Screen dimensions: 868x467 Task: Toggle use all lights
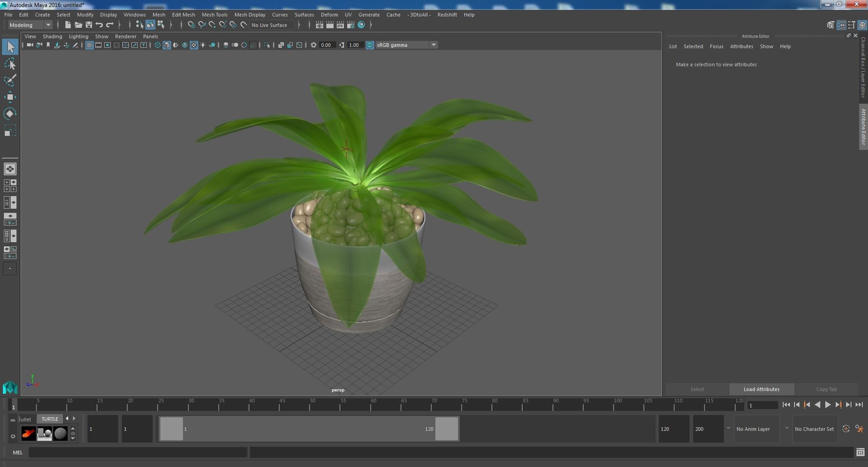click(203, 45)
